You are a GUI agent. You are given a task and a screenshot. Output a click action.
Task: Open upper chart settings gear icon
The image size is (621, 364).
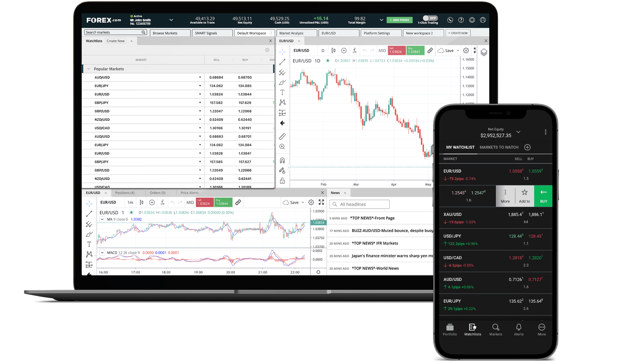466,50
